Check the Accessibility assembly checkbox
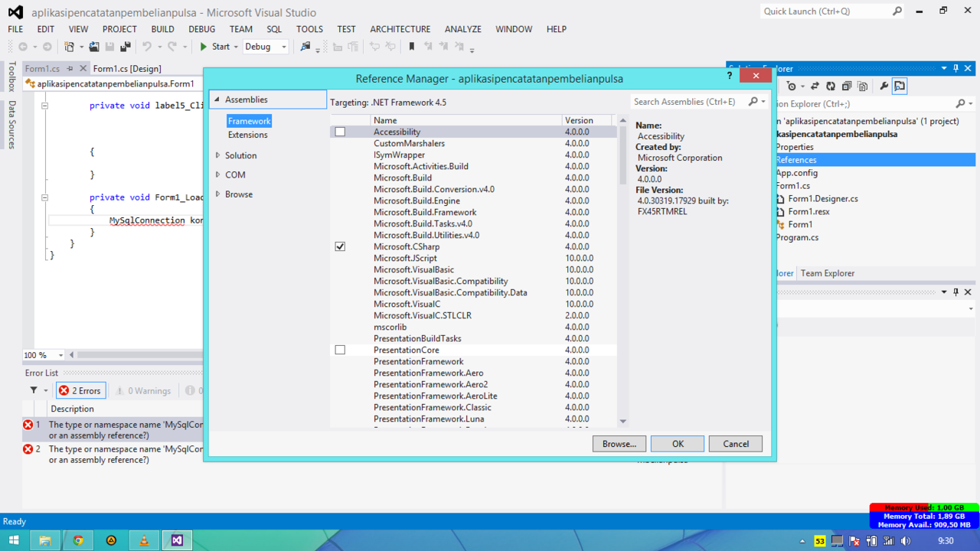 pos(340,132)
